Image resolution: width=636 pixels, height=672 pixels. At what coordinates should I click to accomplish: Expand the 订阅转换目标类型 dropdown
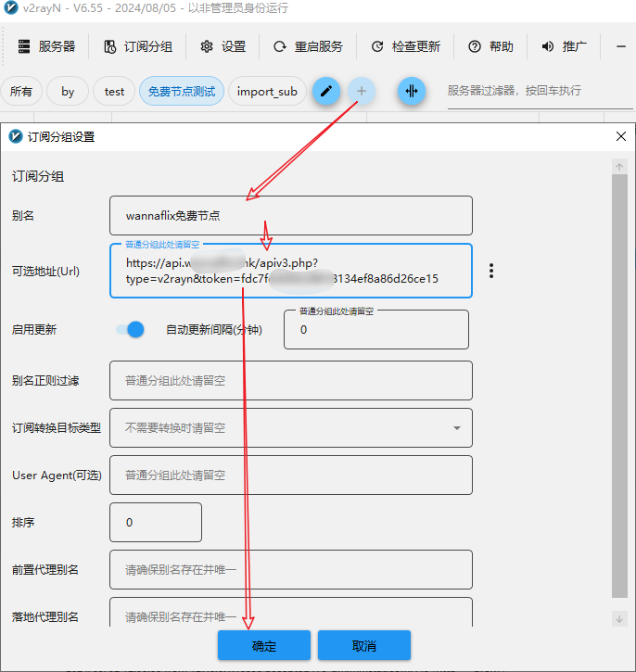click(x=291, y=427)
